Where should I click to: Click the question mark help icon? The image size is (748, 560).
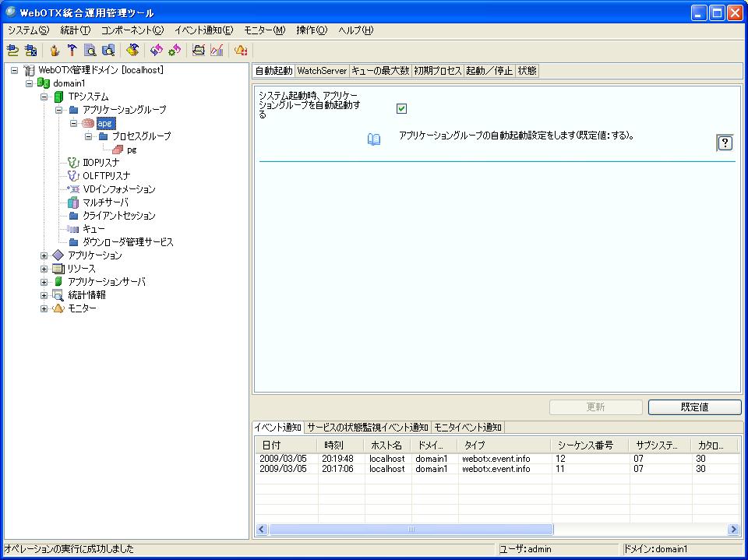pyautogui.click(x=725, y=143)
